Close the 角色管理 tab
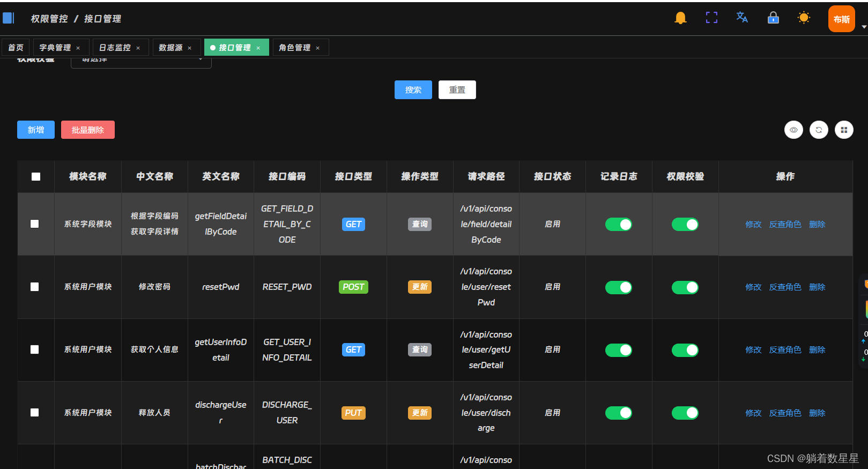The width and height of the screenshot is (868, 469). pyautogui.click(x=318, y=48)
